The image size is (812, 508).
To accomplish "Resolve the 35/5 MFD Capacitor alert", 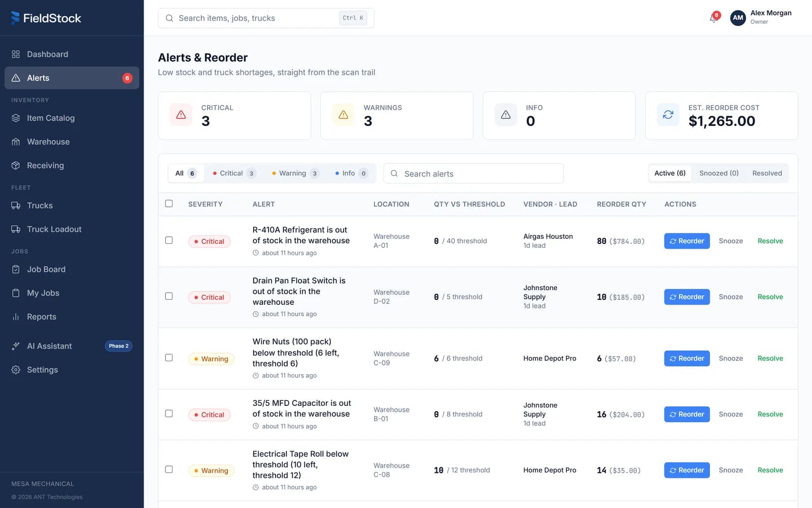I will pyautogui.click(x=770, y=414).
